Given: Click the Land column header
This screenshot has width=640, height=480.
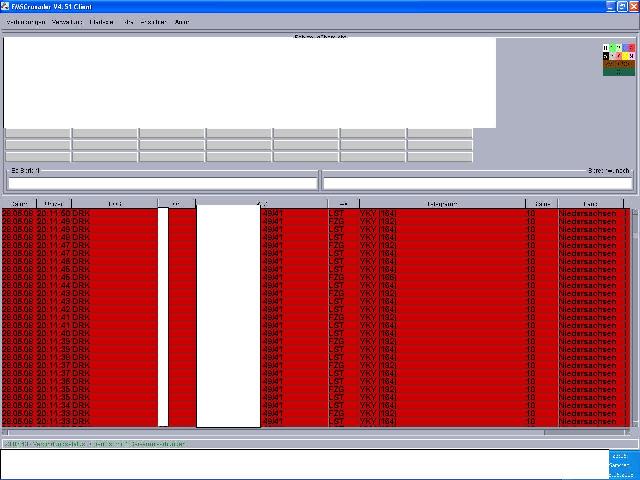Looking at the screenshot, I should [590, 203].
